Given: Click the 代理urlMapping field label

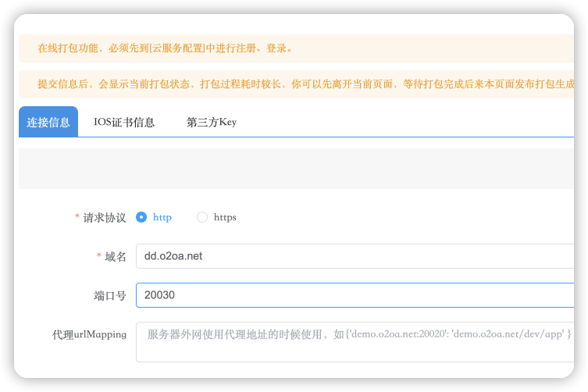Looking at the screenshot, I should pyautogui.click(x=89, y=334).
